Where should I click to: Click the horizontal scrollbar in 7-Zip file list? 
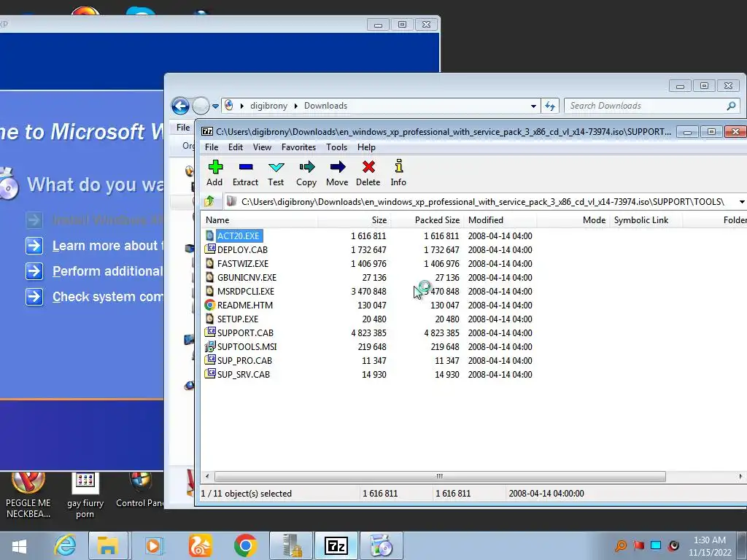[440, 476]
